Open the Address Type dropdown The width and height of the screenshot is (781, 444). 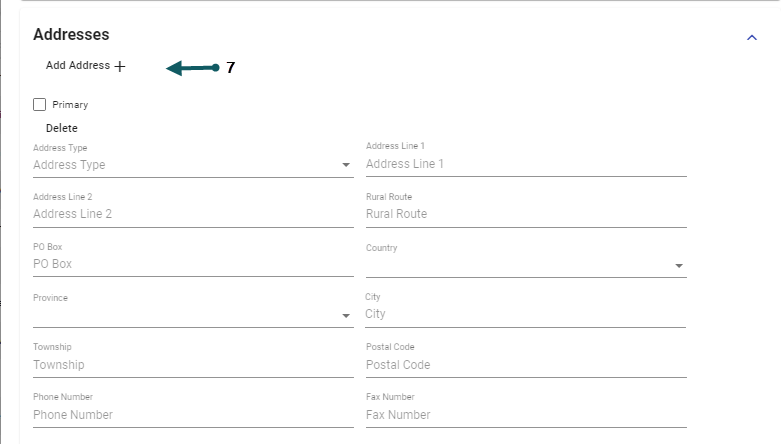pos(346,165)
